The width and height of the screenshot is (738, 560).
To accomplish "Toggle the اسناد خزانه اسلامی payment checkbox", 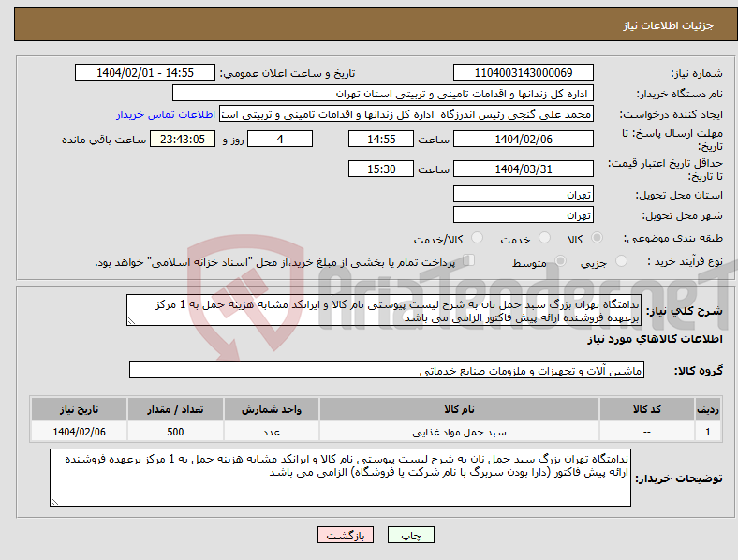I will pos(469,260).
